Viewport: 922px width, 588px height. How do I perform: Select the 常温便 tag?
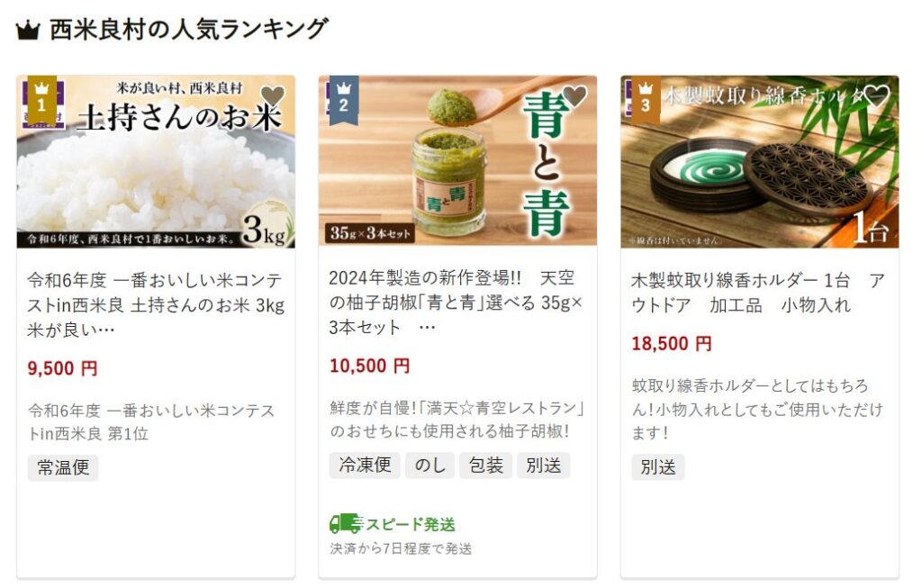pos(63,467)
